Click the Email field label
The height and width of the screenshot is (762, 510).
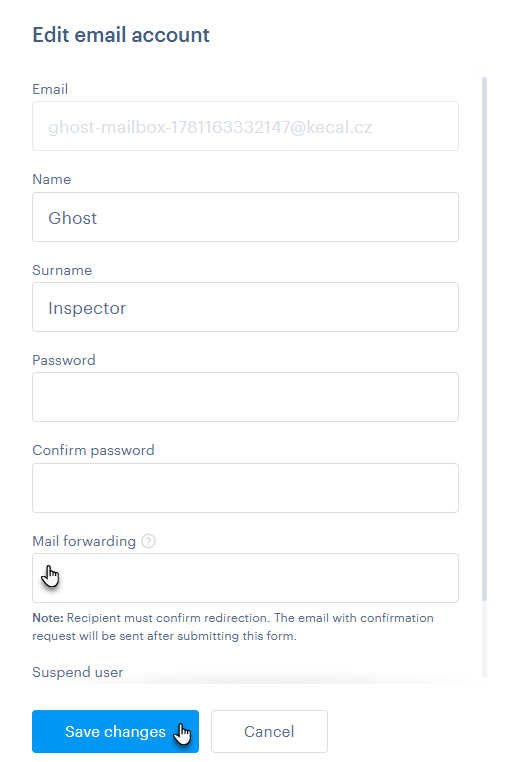[50, 89]
